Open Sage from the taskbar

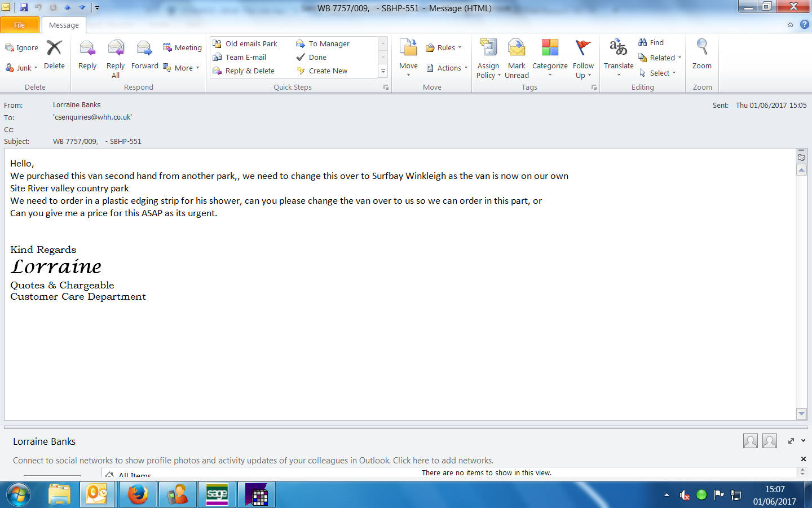tap(217, 495)
